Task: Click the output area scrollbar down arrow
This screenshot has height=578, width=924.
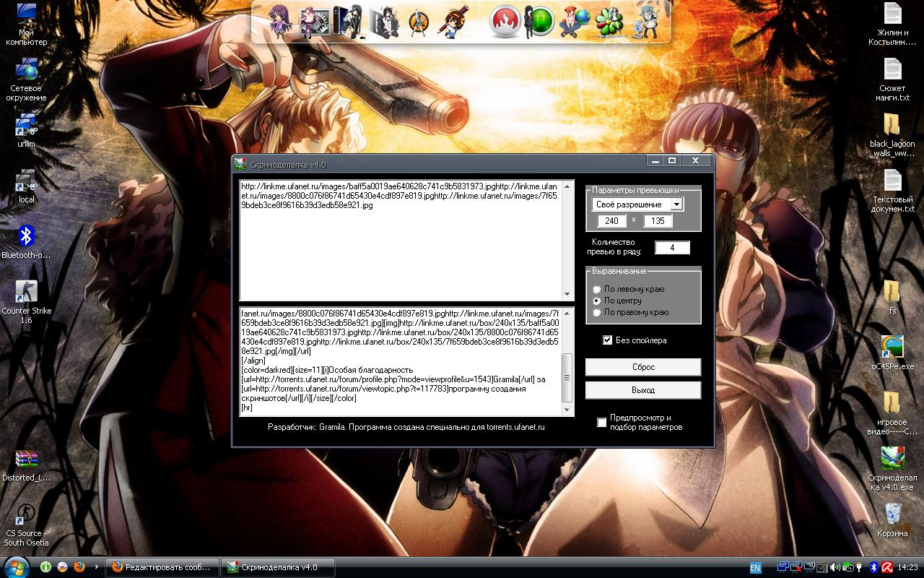Action: point(567,410)
